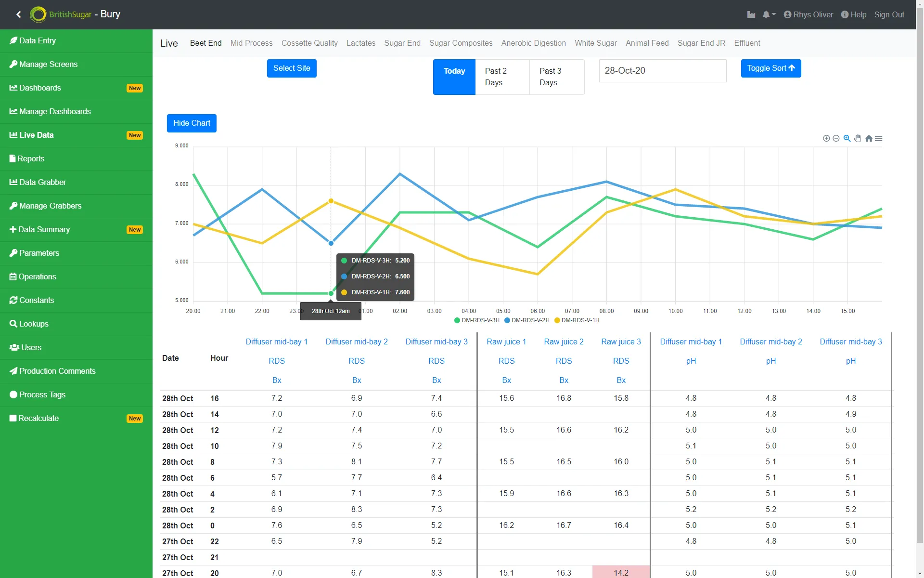Image resolution: width=924 pixels, height=578 pixels.
Task: Click highlighted pink cell value 14.2
Action: (621, 572)
